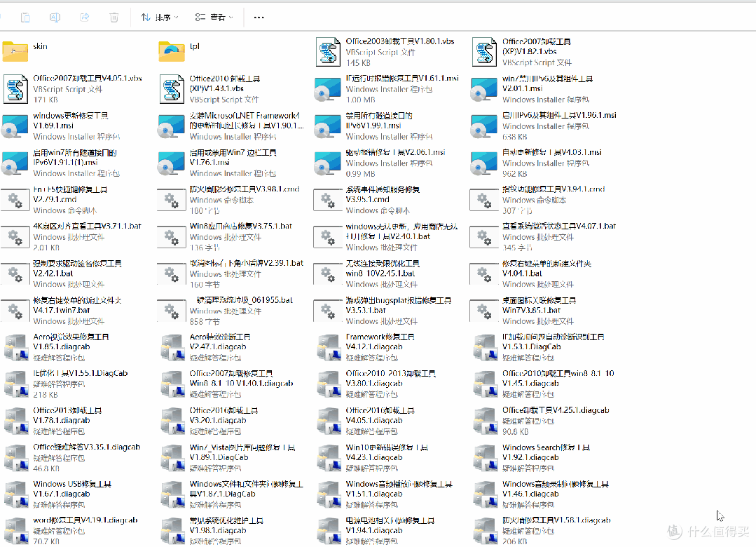The width and height of the screenshot is (756, 547).
Task: Click the share toolbar icon
Action: 84,18
